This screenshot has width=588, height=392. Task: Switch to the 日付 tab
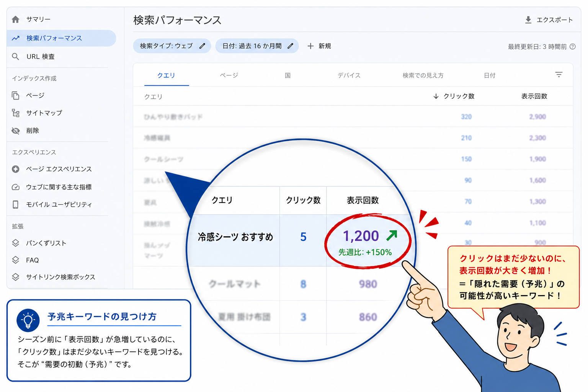(490, 75)
